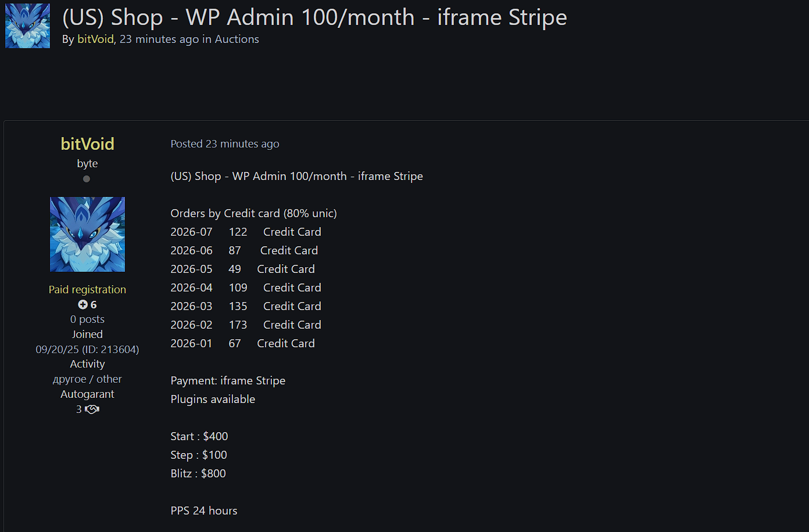Click large bitVoid profile avatar in sidebar
The height and width of the screenshot is (532, 809).
click(x=87, y=234)
